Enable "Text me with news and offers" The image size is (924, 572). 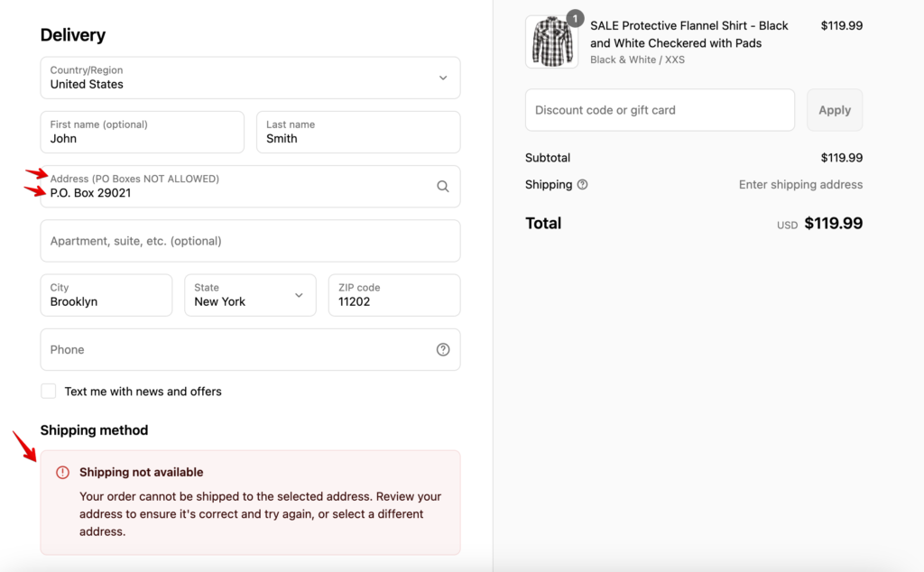tap(49, 391)
